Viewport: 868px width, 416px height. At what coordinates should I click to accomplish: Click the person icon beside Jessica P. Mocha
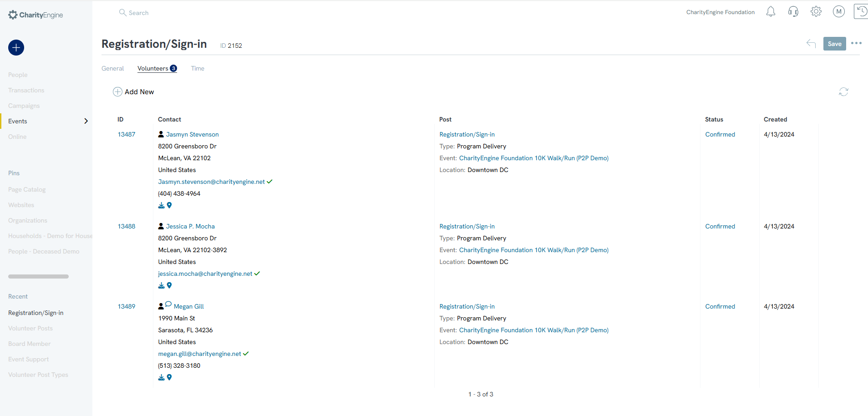161,226
